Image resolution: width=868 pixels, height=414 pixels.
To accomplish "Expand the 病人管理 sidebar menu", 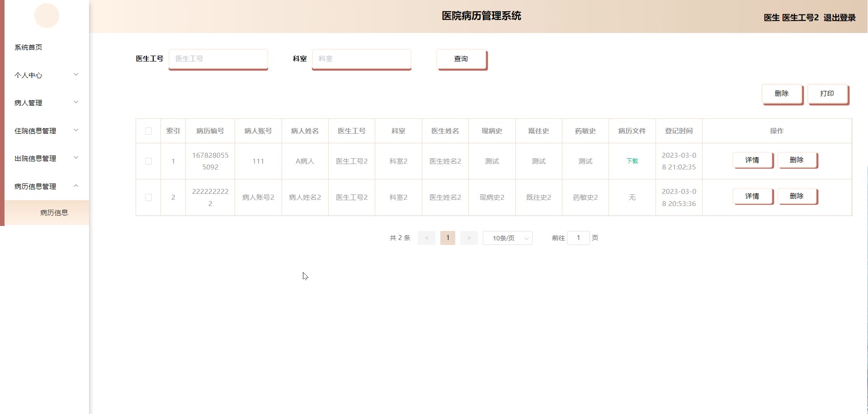I will pyautogui.click(x=46, y=103).
